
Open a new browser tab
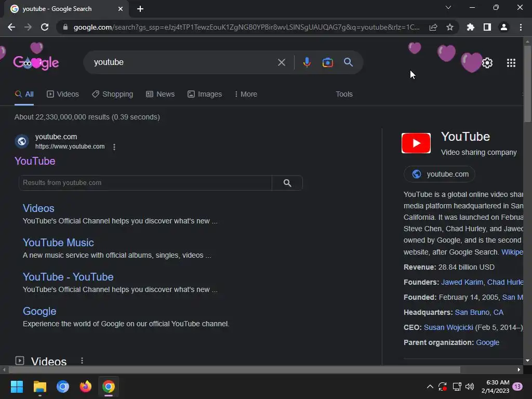click(140, 9)
